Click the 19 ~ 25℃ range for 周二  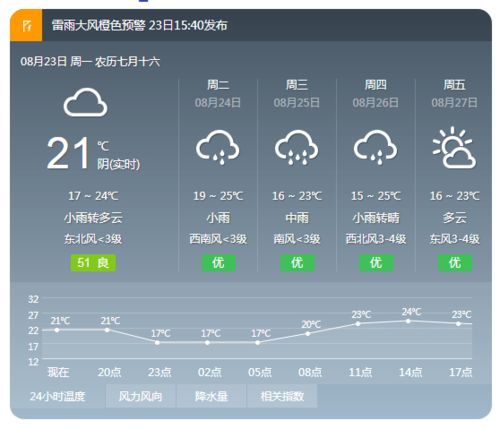218,196
